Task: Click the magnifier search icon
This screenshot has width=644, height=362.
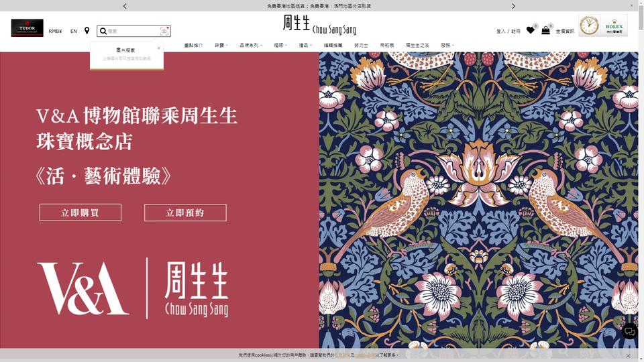Action: [103, 32]
